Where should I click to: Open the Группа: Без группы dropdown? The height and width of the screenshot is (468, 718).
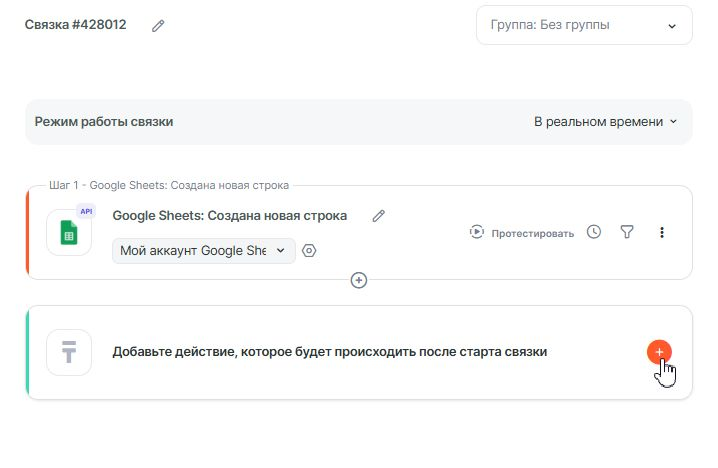pos(584,25)
